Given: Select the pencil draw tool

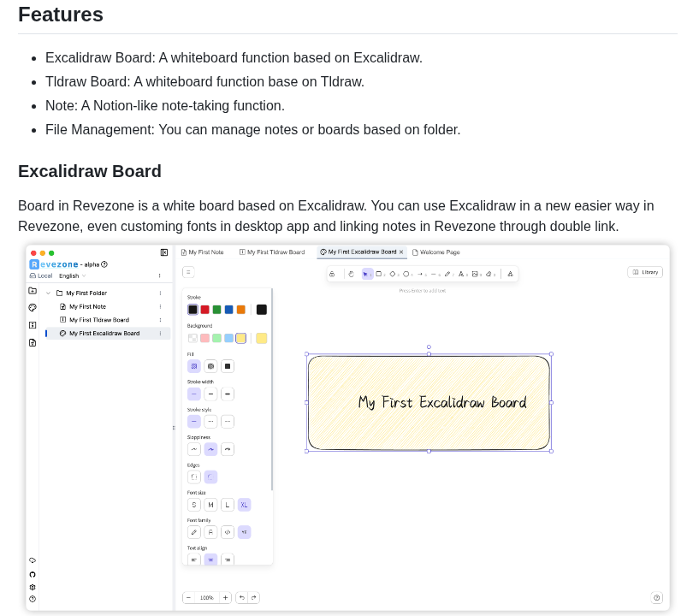Looking at the screenshot, I should pyautogui.click(x=447, y=274).
